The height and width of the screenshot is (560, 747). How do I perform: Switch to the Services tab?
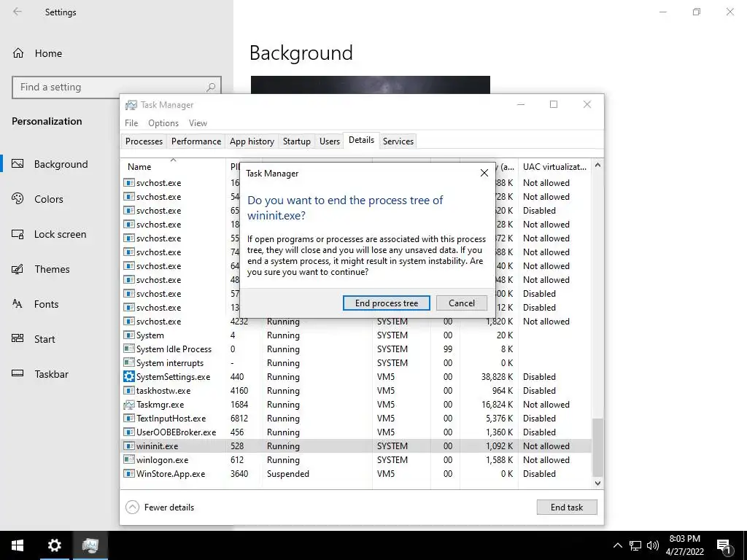pos(398,141)
